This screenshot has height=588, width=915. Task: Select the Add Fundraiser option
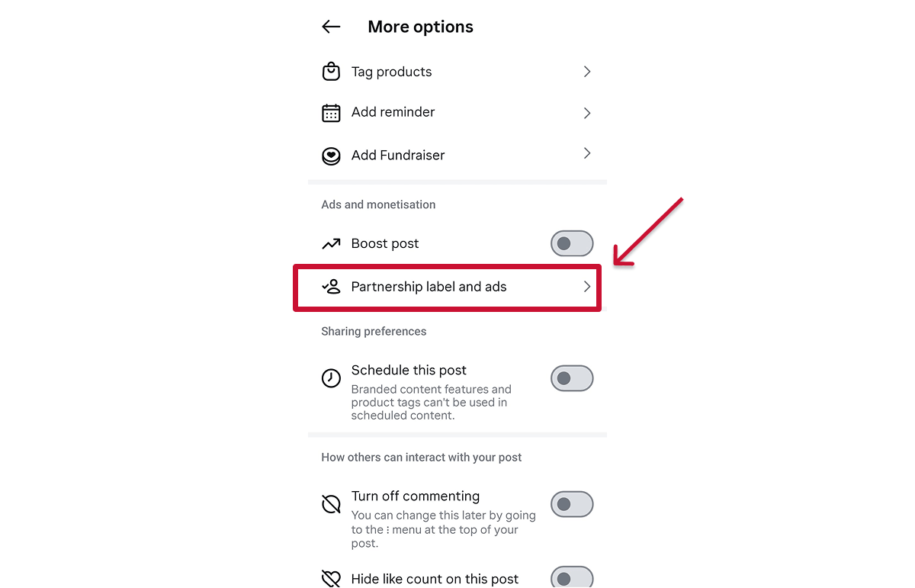point(397,155)
